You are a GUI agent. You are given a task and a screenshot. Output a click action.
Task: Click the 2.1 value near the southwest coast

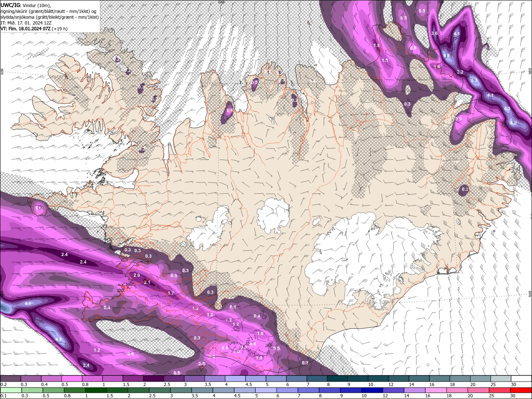pos(147,283)
